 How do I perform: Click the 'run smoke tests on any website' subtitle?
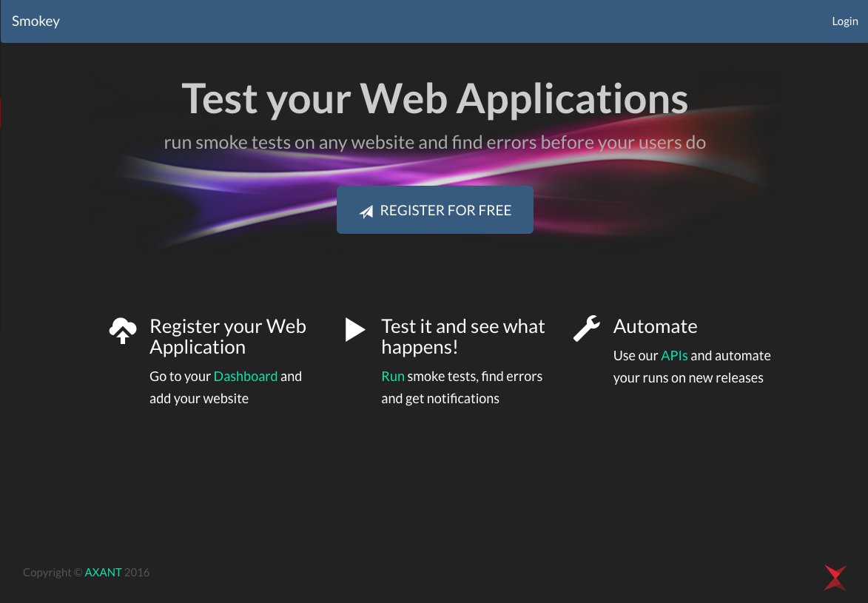(x=434, y=142)
